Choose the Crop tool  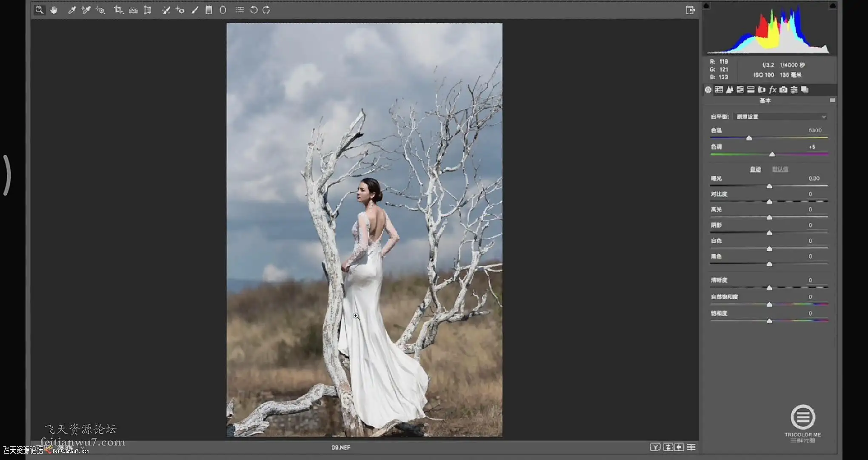[119, 10]
